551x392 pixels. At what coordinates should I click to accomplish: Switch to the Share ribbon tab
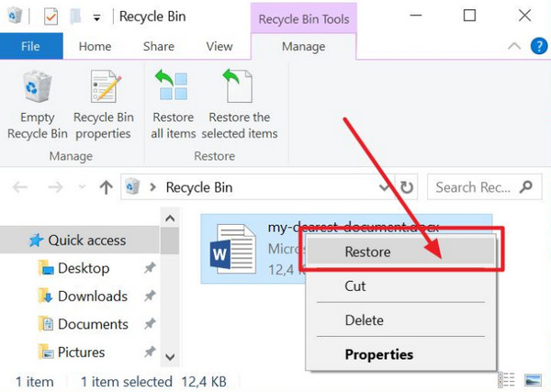coord(159,47)
